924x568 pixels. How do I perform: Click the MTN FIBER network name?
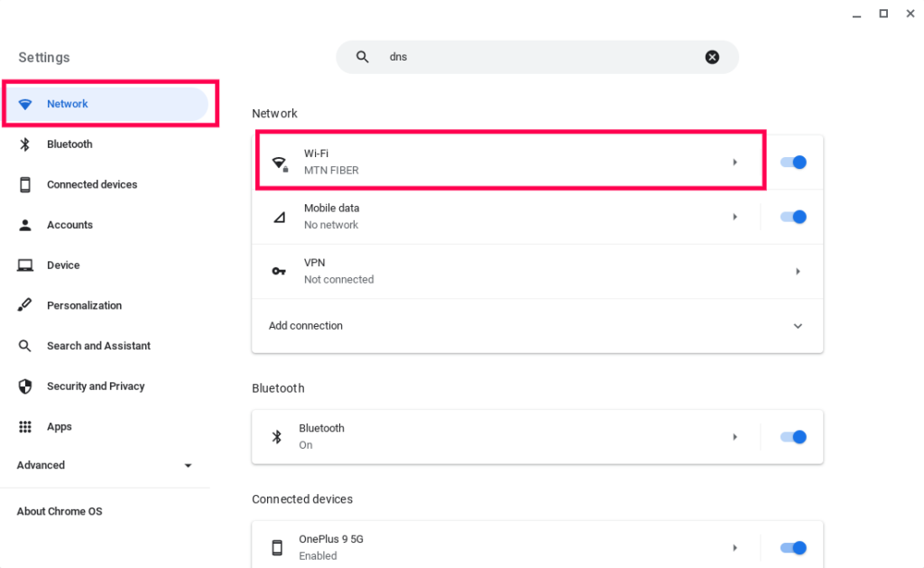(x=331, y=171)
